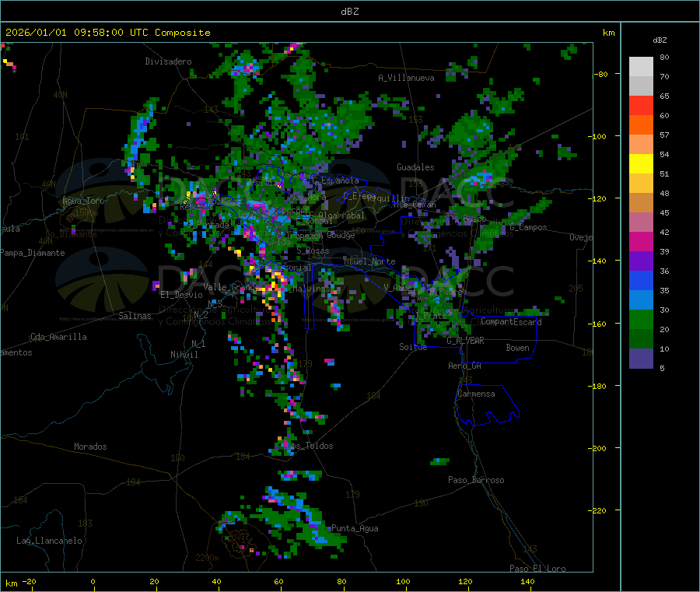
Task: Click the slate blue 5 dBZ swatch
Action: click(641, 359)
